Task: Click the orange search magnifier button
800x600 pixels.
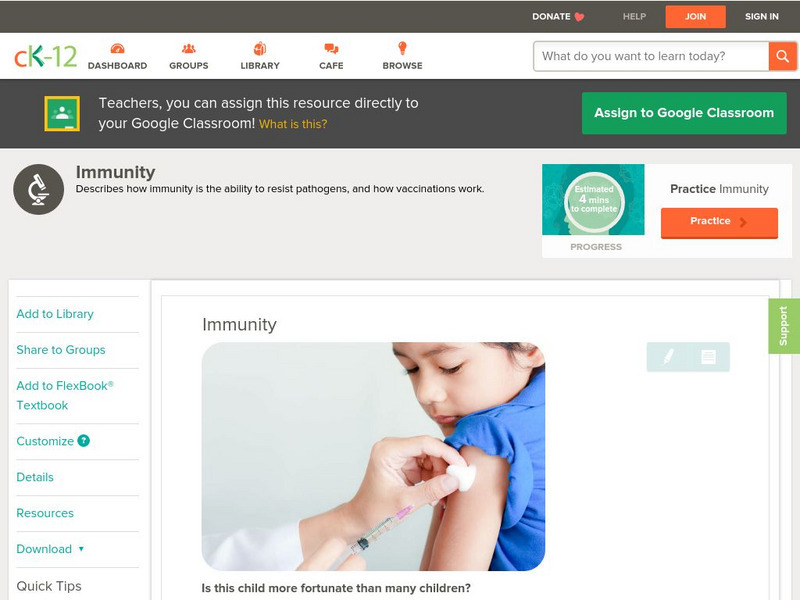Action: coord(782,56)
